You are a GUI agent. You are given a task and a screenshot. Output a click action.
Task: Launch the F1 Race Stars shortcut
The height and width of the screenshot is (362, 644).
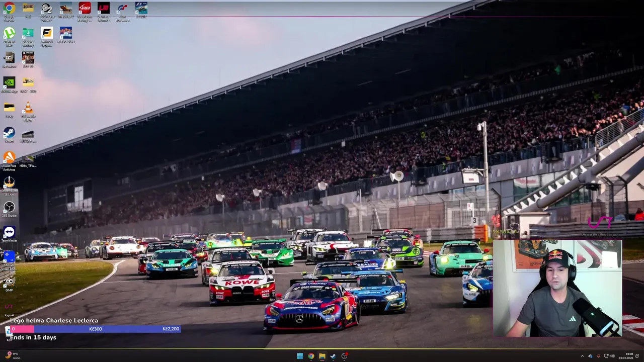coord(65,36)
